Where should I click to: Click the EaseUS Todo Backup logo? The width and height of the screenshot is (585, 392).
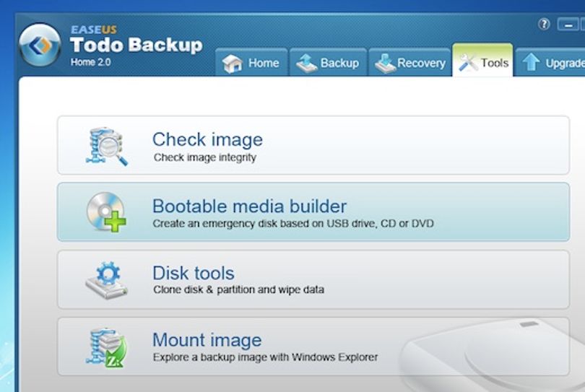click(x=40, y=45)
